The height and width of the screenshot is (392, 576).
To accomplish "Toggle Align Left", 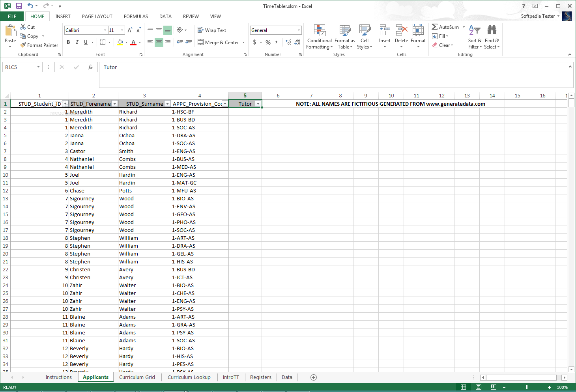I will [150, 42].
